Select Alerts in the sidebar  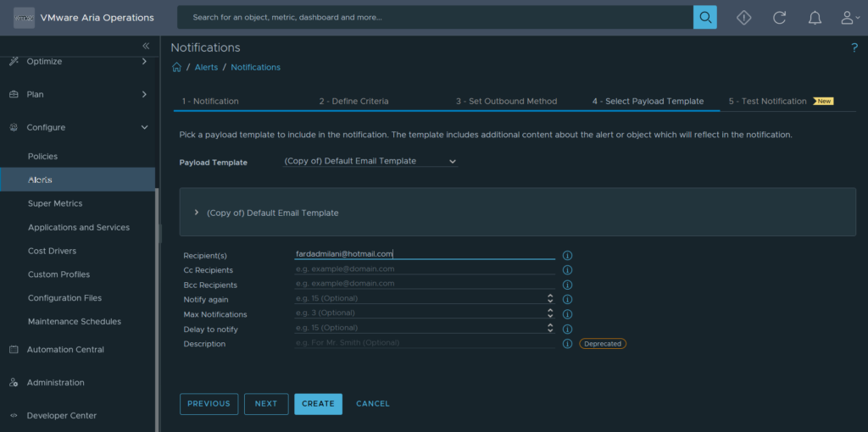tap(77, 180)
